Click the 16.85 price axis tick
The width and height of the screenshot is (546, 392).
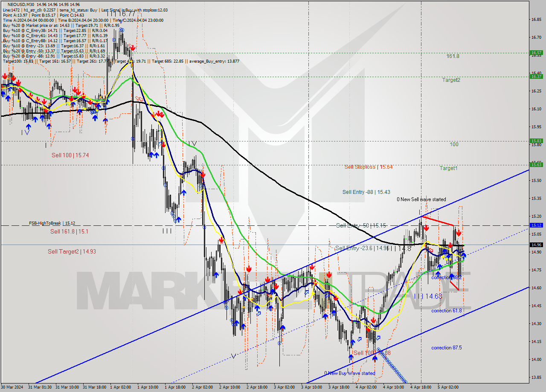(536, 19)
